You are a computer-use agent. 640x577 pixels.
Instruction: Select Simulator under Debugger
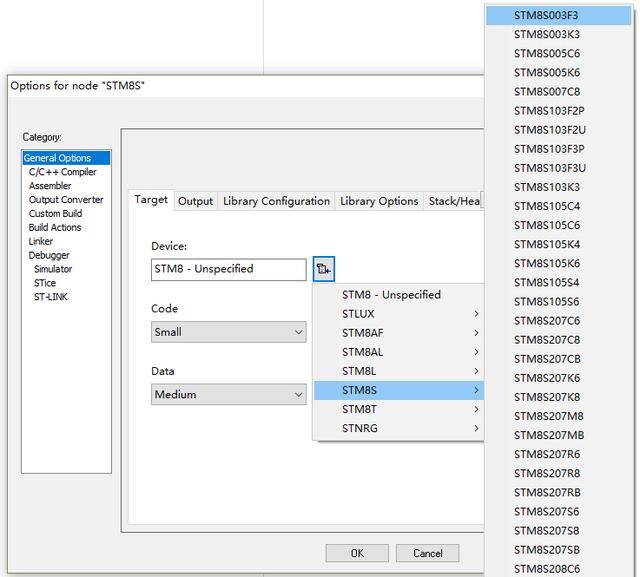(53, 269)
